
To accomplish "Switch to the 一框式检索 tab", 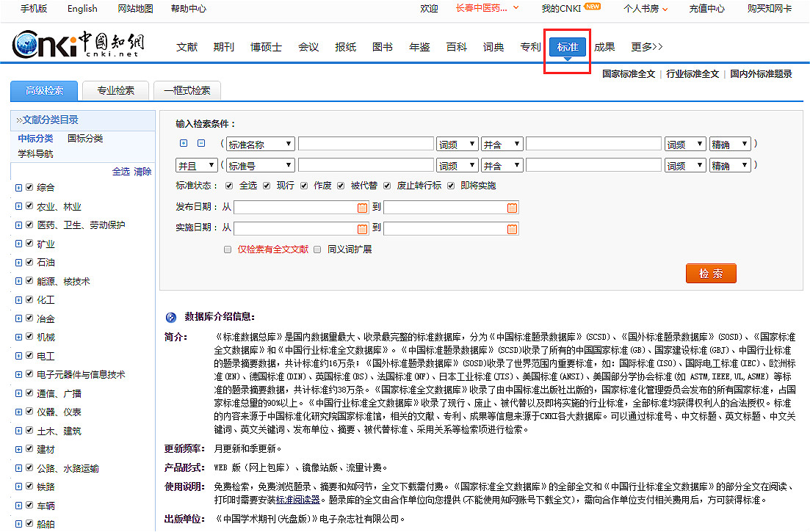I will (x=187, y=91).
